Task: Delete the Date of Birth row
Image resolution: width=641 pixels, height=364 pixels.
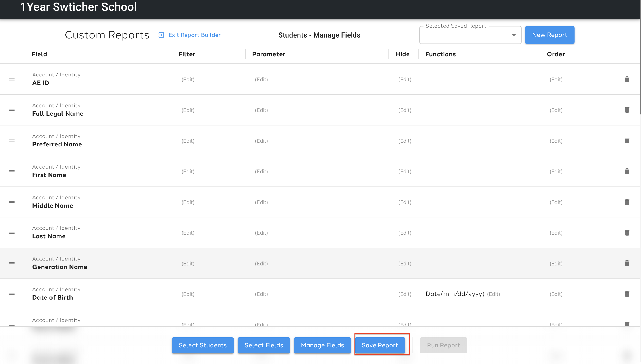Action: (x=627, y=294)
